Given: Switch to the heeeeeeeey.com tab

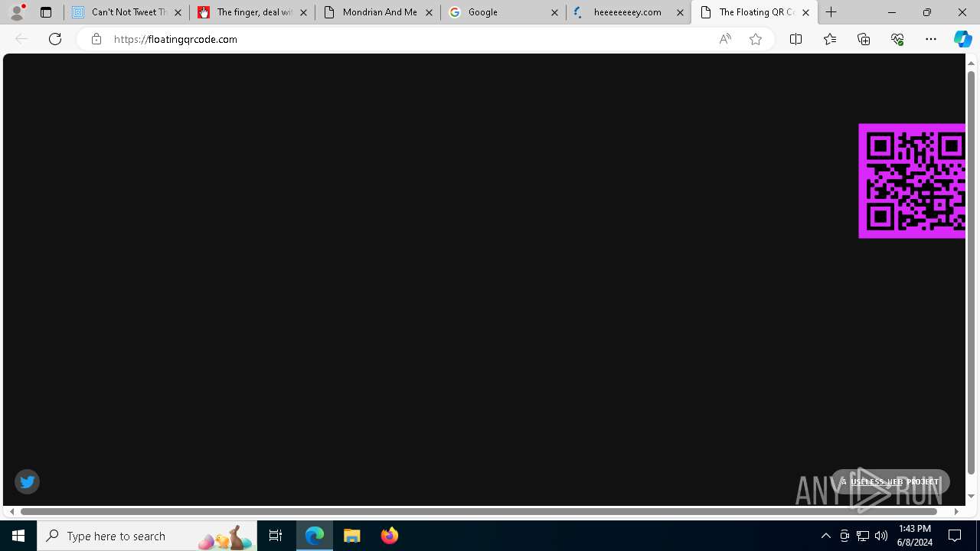Looking at the screenshot, I should pos(629,12).
